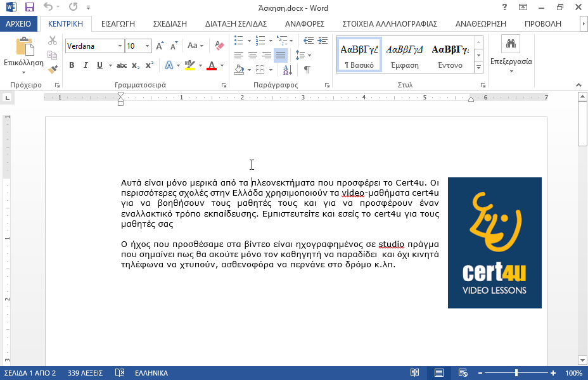The image size is (588, 380).
Task: Click the Cut scissors icon
Action: (53, 41)
